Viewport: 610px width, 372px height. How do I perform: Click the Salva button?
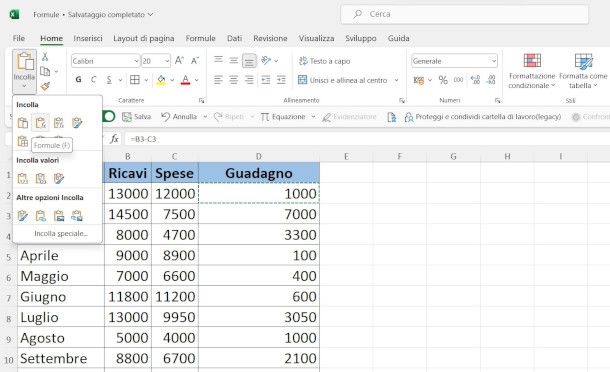click(x=137, y=117)
